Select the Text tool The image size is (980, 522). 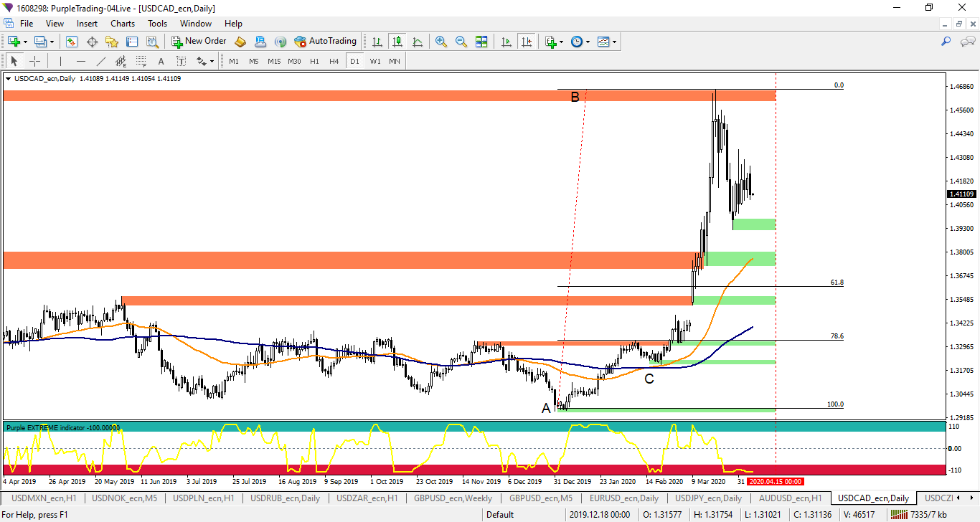click(161, 61)
